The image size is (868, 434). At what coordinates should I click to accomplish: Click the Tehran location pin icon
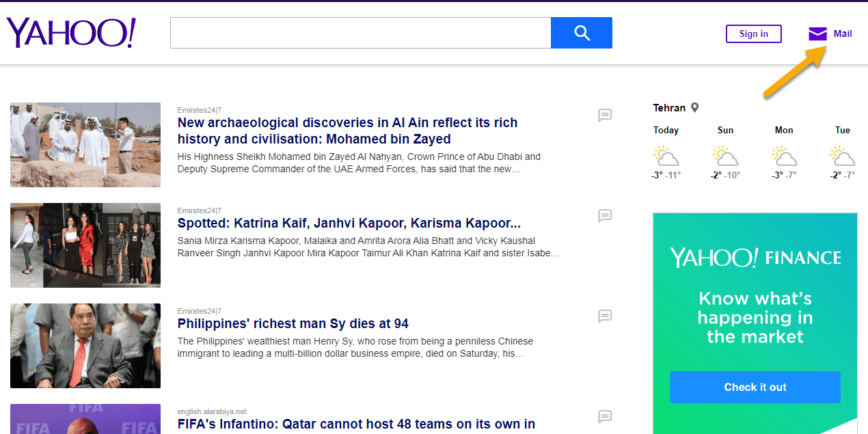click(x=695, y=108)
